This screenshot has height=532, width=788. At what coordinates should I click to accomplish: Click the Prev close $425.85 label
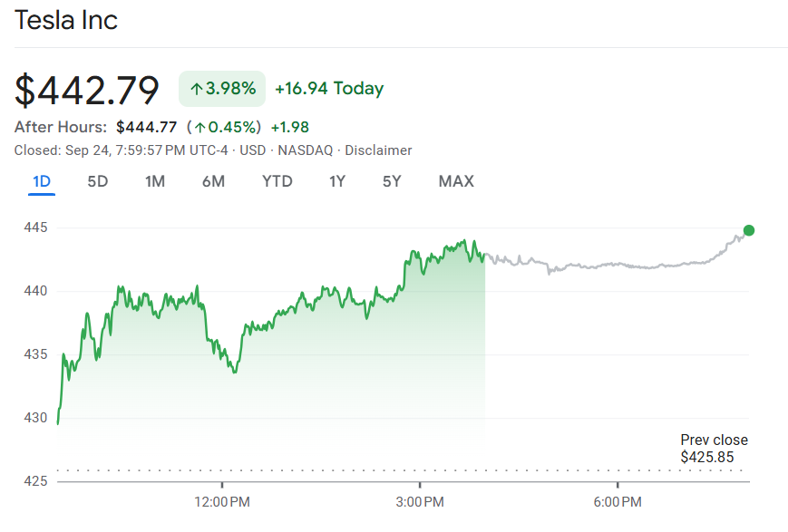[x=713, y=449]
